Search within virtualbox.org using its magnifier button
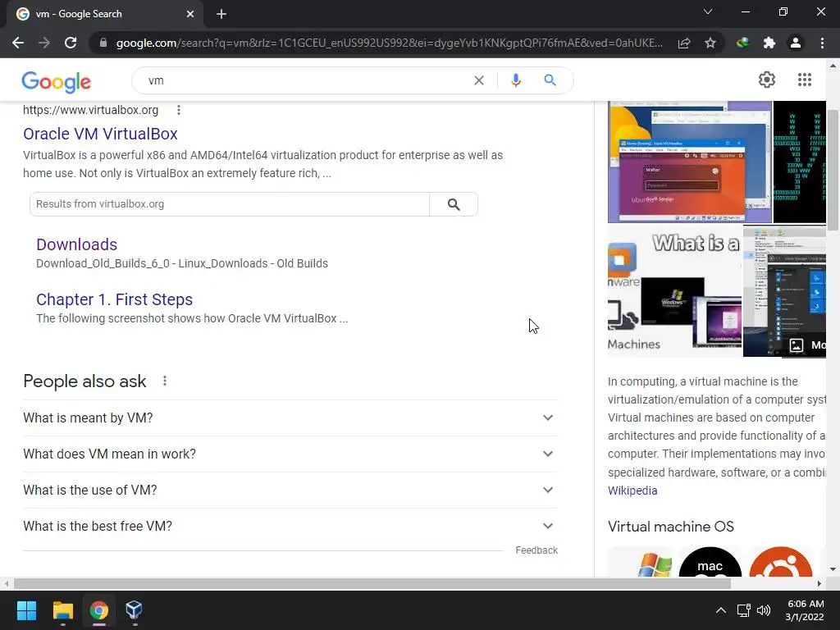The height and width of the screenshot is (630, 840). tap(454, 204)
